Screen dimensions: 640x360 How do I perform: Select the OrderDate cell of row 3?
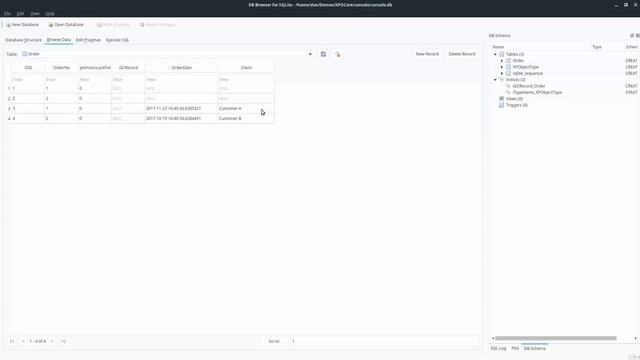[181, 109]
